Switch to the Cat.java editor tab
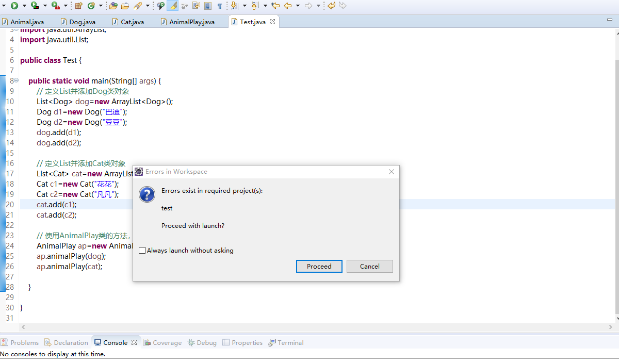 [128, 22]
